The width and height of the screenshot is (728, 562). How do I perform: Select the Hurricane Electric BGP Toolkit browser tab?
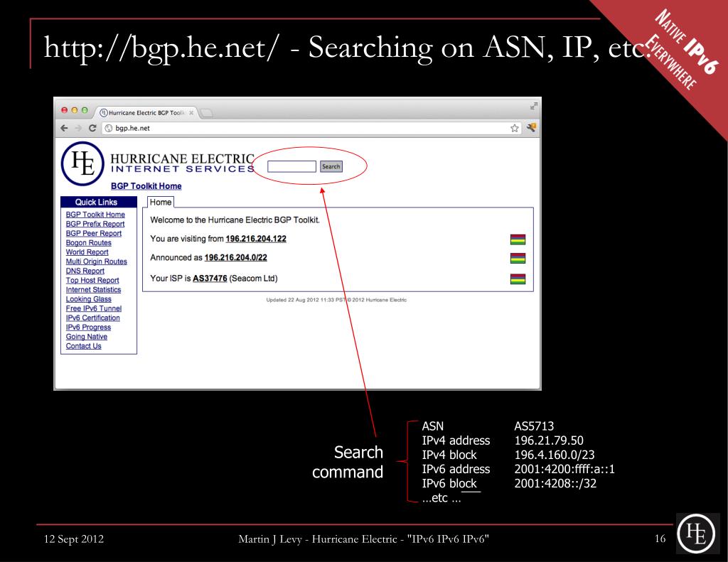click(146, 113)
